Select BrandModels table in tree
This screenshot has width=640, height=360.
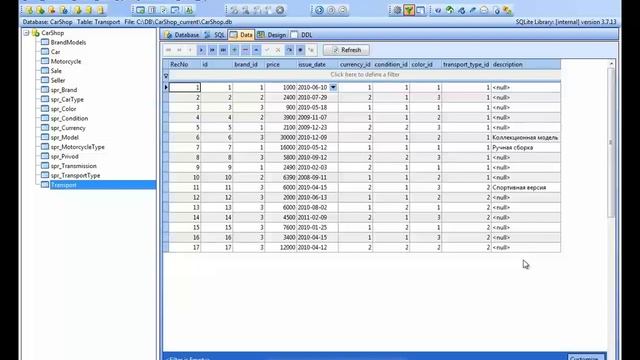[x=68, y=42]
